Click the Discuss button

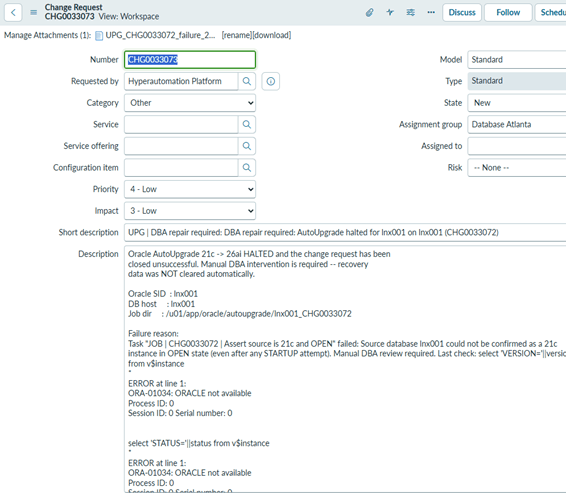coord(462,13)
